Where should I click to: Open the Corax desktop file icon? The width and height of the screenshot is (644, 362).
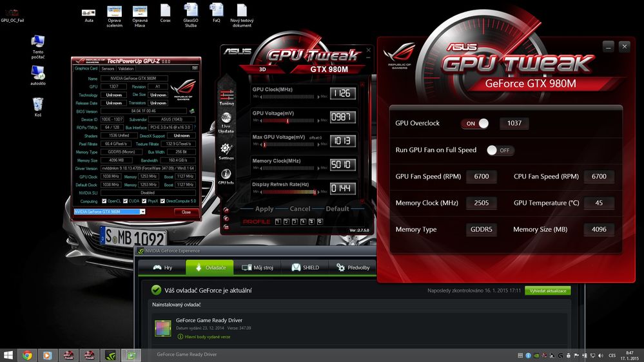coord(165,14)
